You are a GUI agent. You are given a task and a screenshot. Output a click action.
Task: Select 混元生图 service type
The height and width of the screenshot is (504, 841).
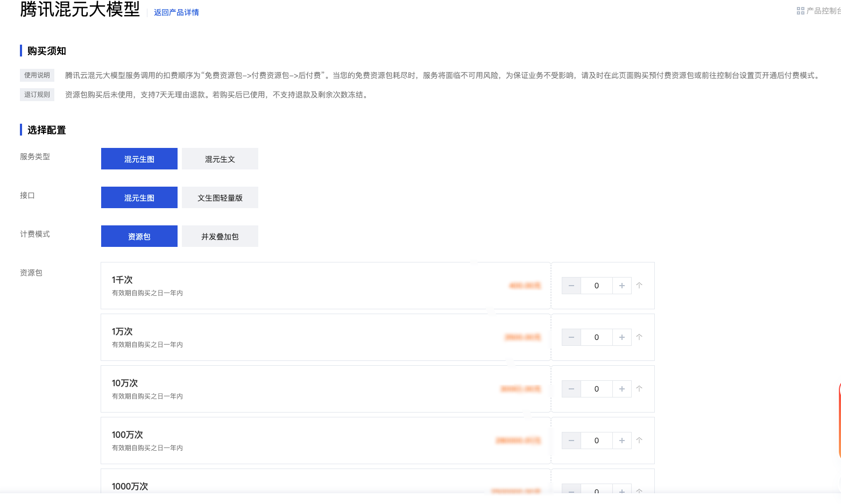[x=139, y=159]
